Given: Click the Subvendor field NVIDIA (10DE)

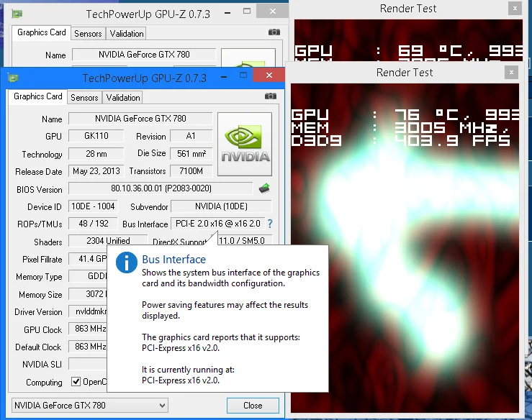Looking at the screenshot, I should pyautogui.click(x=221, y=206).
